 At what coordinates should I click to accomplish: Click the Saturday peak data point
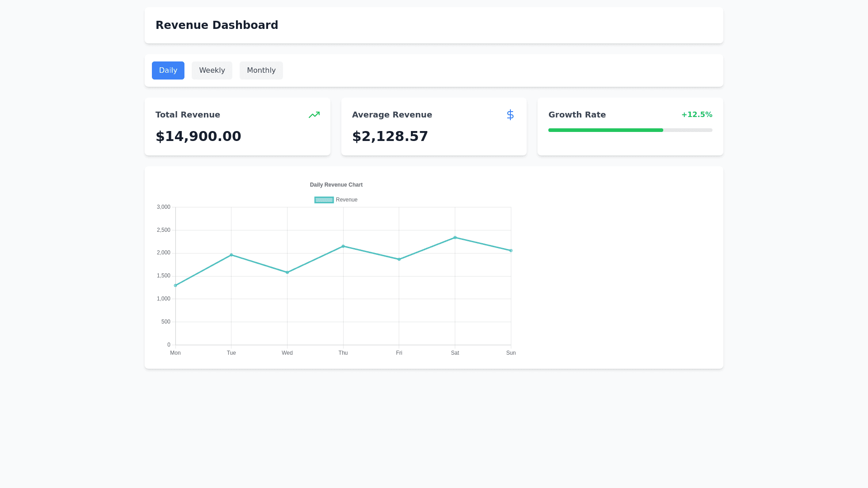pos(455,238)
